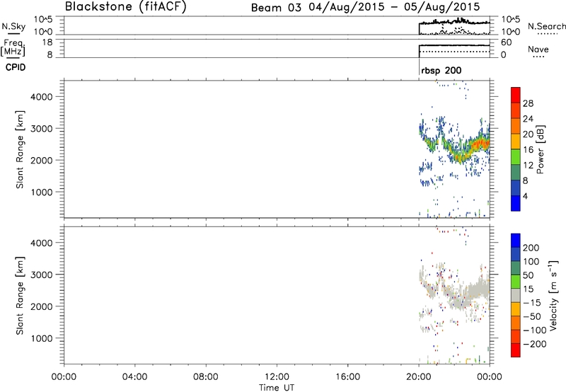Click the 200 label on velocity colorbar
Viewport: 566px width, 392px height.
(531, 248)
